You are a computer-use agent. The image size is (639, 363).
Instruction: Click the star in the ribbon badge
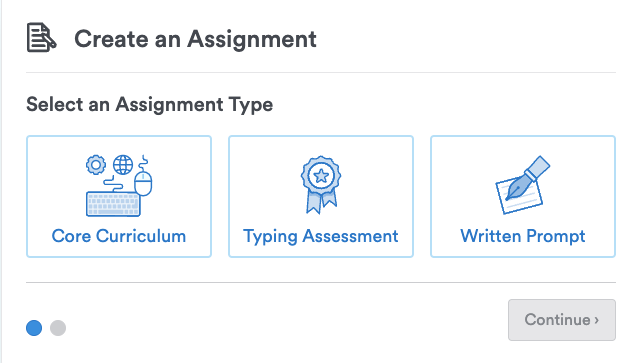tap(321, 176)
